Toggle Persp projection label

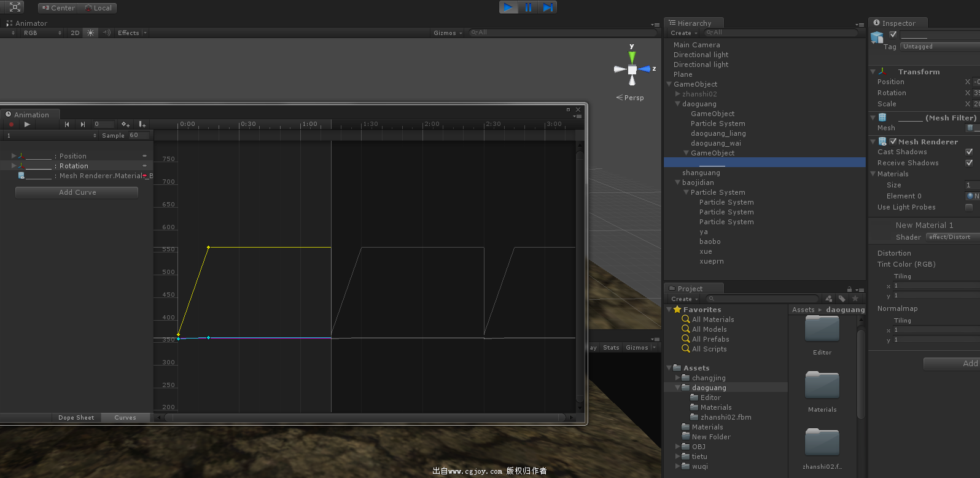pyautogui.click(x=631, y=98)
